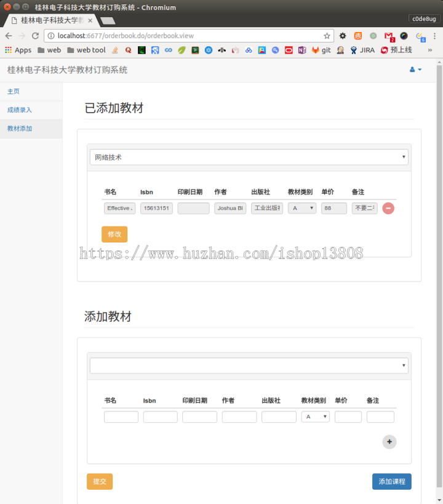Go back using the browser back arrow
This screenshot has height=504, width=443.
pyautogui.click(x=9, y=36)
